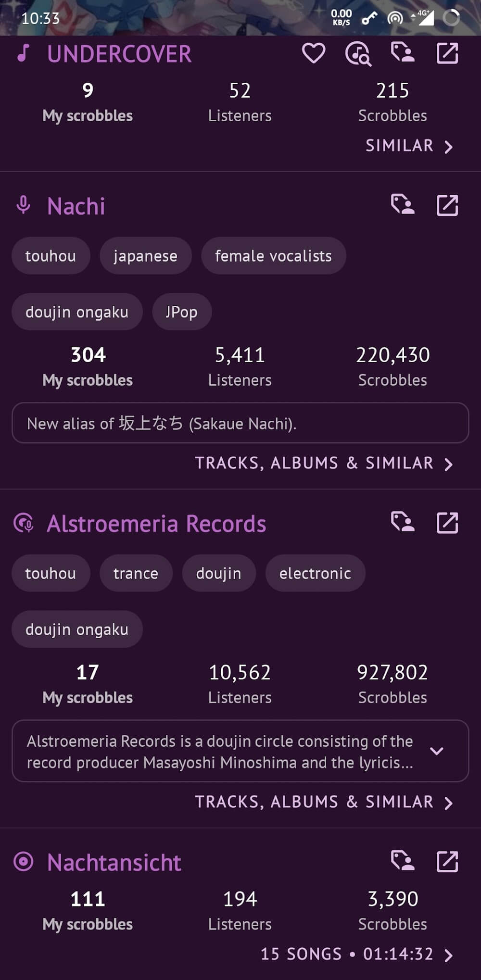Open user tags icon for Nachi
Image resolution: width=481 pixels, height=980 pixels.
click(403, 205)
